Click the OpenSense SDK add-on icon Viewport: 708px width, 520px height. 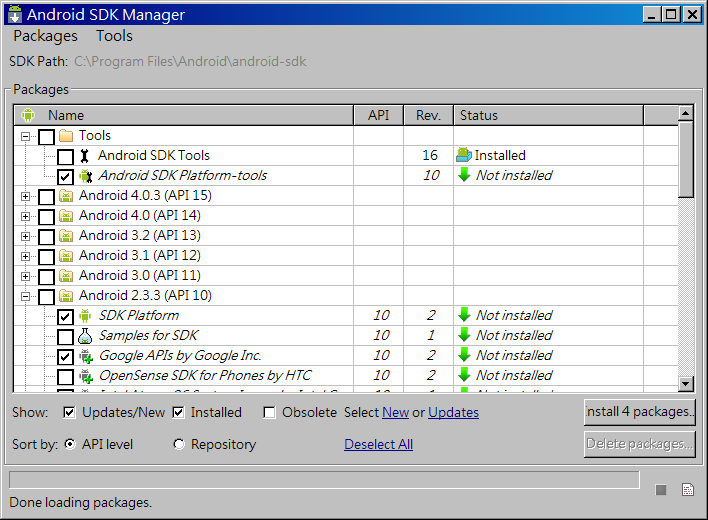(x=85, y=376)
